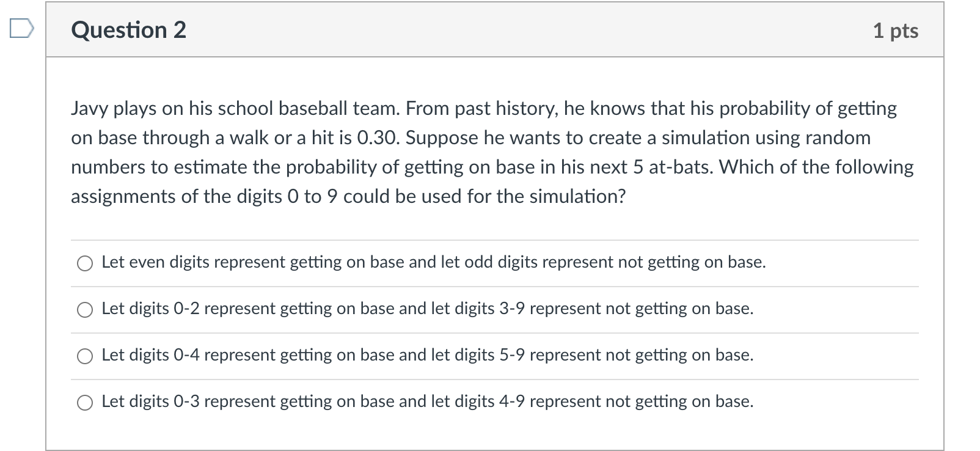Click the question header bar

coord(489,30)
